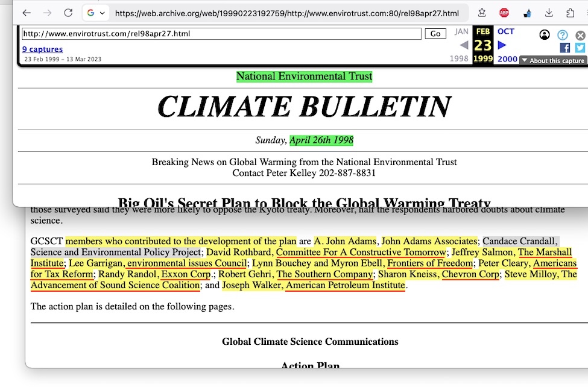This screenshot has height=387, width=588.
Task: Share capture on Twitter
Action: pyautogui.click(x=580, y=48)
